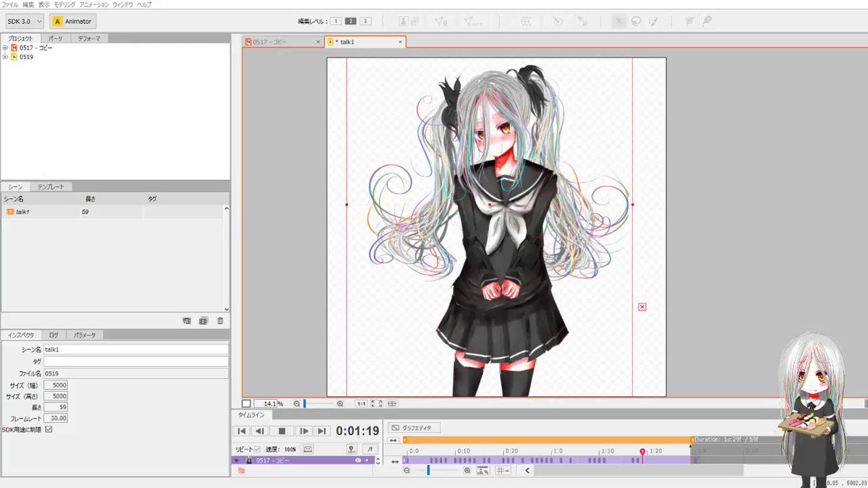
Task: Switch to the パーツ tab
Action: tap(55, 38)
